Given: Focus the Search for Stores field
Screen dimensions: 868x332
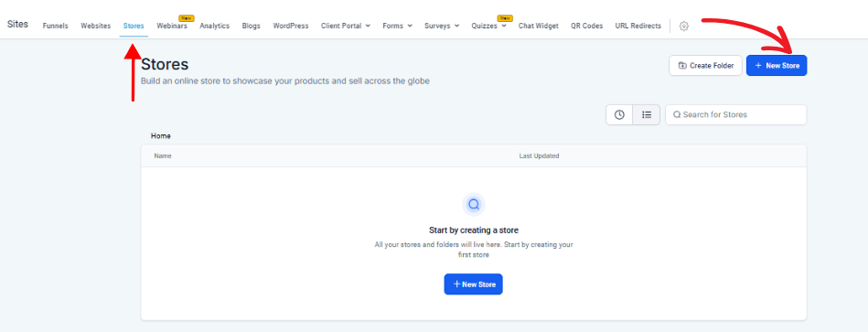Looking at the screenshot, I should pos(735,114).
